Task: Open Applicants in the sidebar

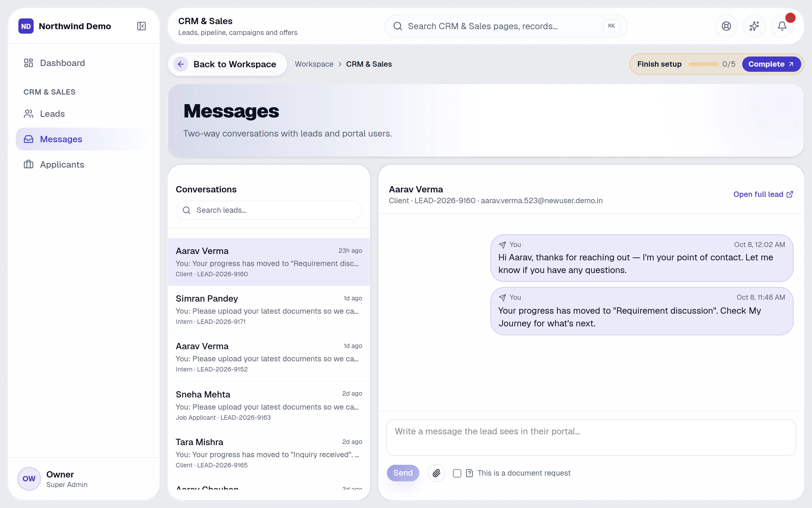Action: 83,165
